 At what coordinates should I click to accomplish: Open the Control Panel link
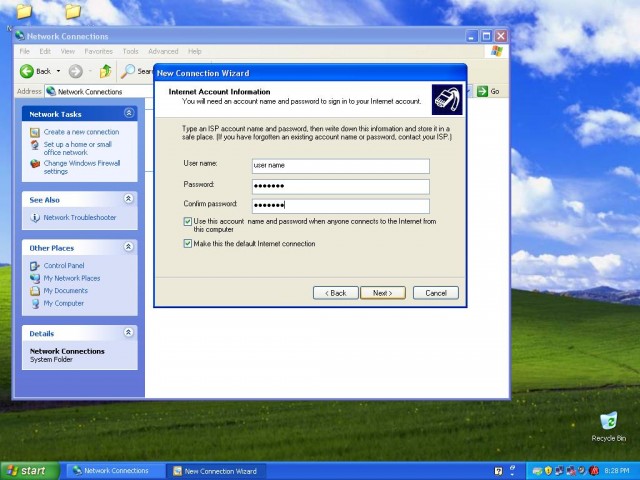click(x=64, y=266)
